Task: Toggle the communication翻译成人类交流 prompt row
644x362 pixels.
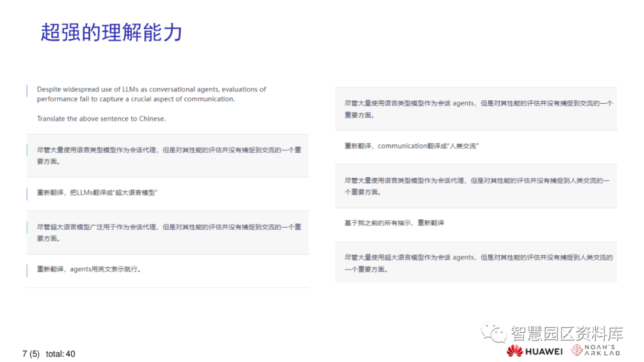Action: click(x=477, y=145)
